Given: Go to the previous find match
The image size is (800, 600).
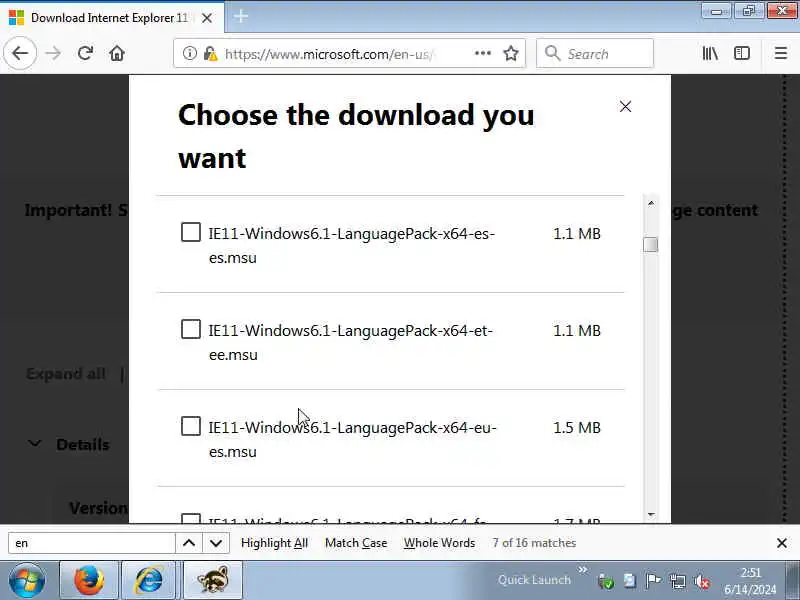Looking at the screenshot, I should pos(189,543).
